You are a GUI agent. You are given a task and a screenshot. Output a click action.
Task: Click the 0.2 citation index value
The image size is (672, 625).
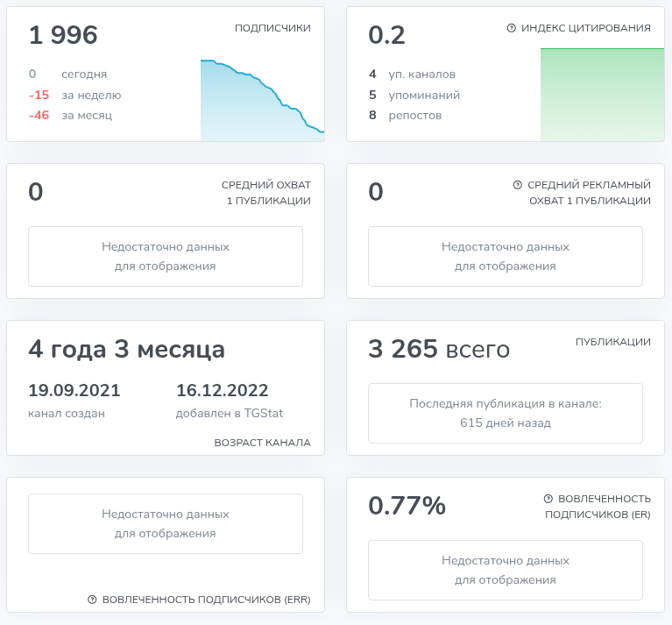click(386, 35)
